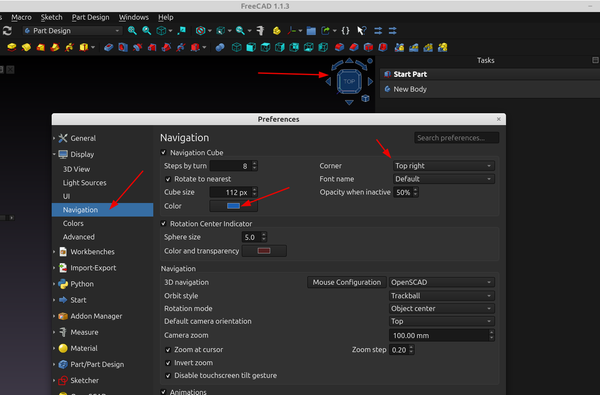Viewport: 600px width, 395px height.
Task: Uncheck Disable touchscreen tilt gesture
Action: click(x=168, y=376)
